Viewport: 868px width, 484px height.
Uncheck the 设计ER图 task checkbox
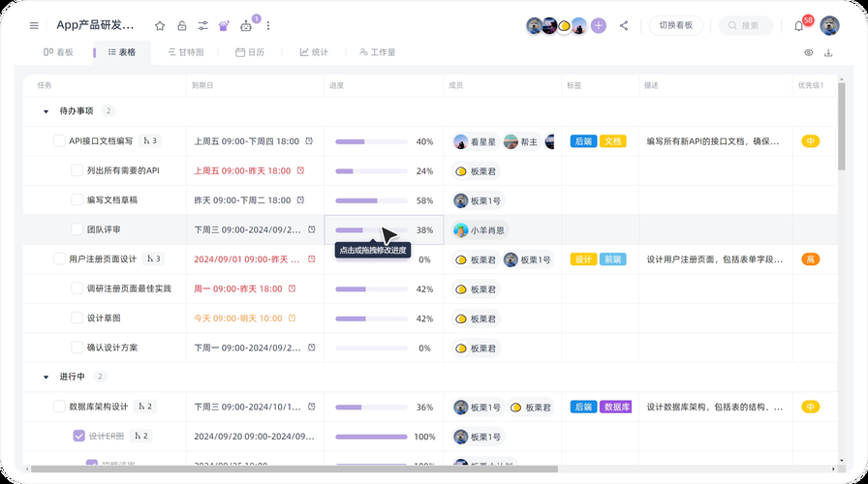click(x=78, y=437)
